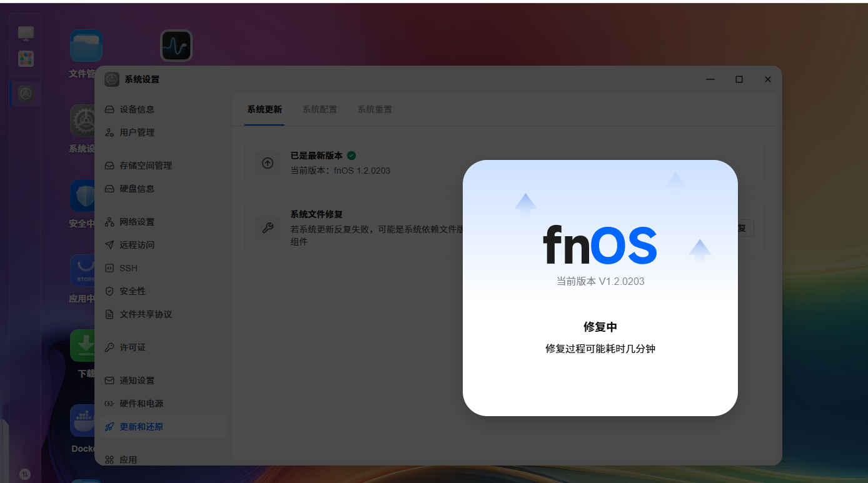
Task: Click the active settings icon in the dock
Action: [26, 94]
